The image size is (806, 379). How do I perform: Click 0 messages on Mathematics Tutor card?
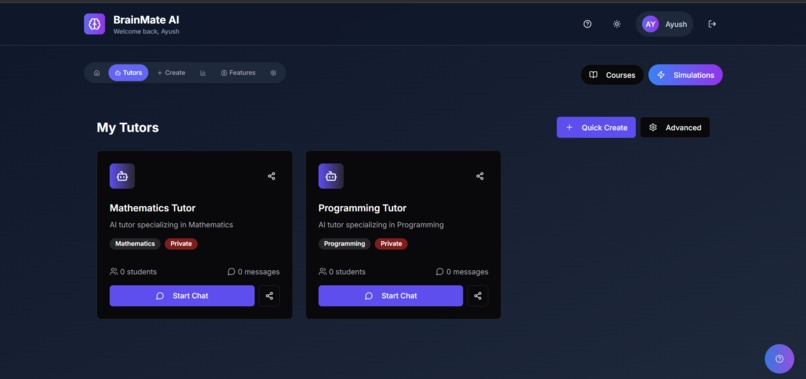click(253, 272)
